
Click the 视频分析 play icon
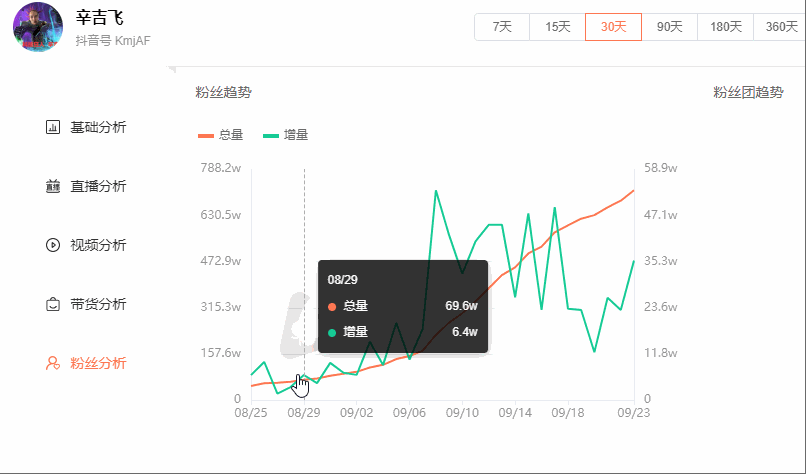[x=53, y=245]
